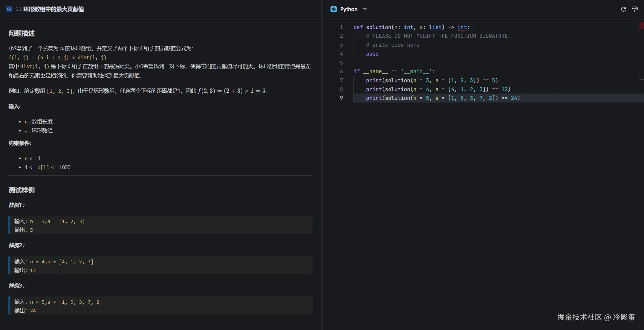The height and width of the screenshot is (330, 644).
Task: Click the language switch arrows icon
Action: pos(365,9)
